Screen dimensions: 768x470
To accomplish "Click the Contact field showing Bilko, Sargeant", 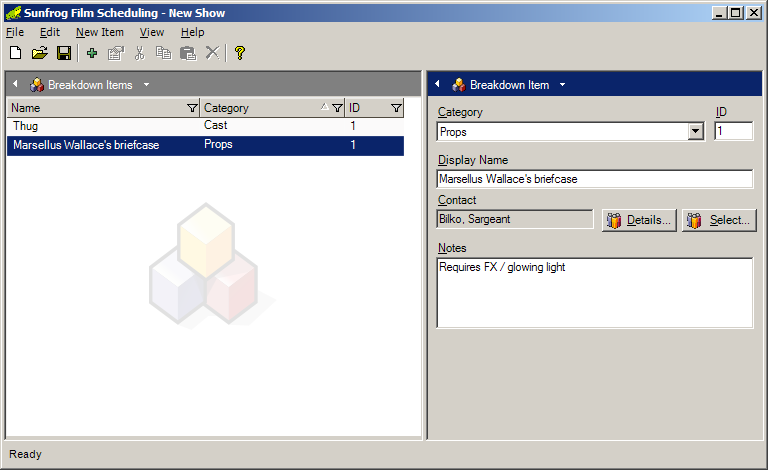I will pyautogui.click(x=515, y=219).
